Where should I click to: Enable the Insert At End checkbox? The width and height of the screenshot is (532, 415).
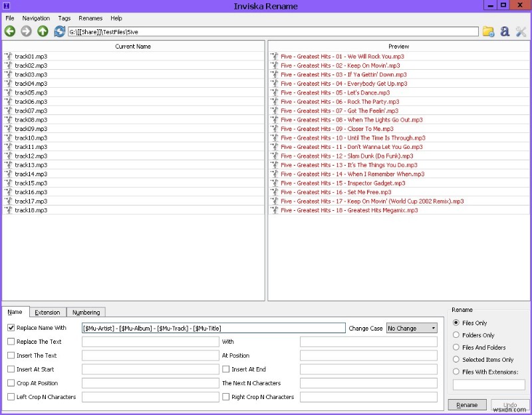coord(226,369)
